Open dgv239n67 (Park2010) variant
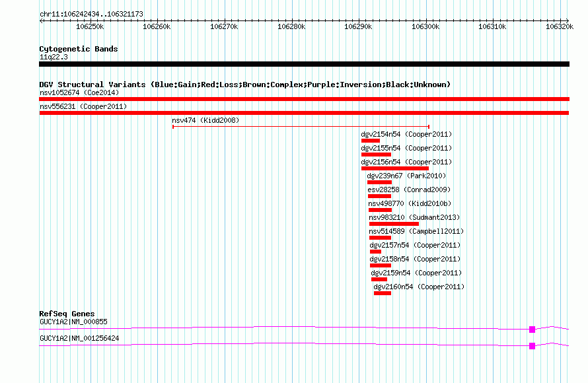Image resolution: width=588 pixels, height=383 pixels. coord(406,176)
